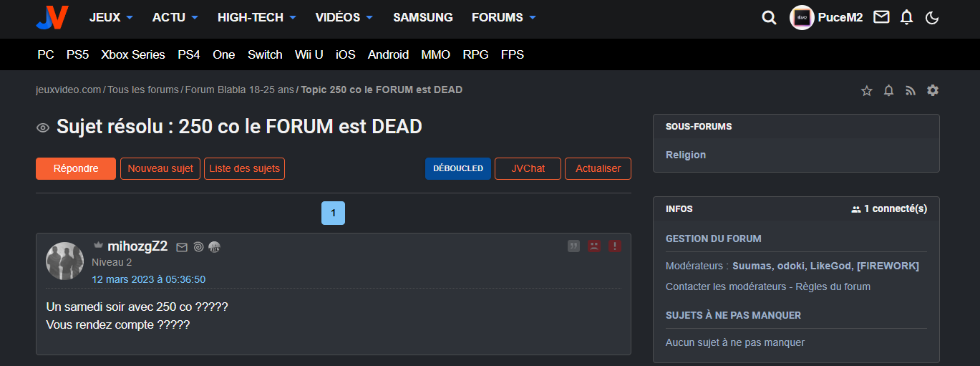
Task: Quote mihozgZ2's message with the quote icon
Action: 573,246
